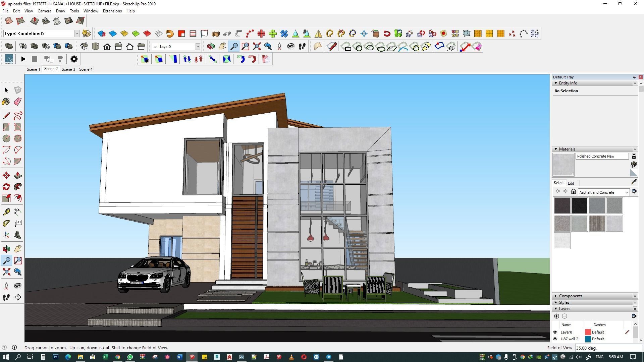
Task: Pick the striped brown concrete material swatch
Action: [597, 223]
